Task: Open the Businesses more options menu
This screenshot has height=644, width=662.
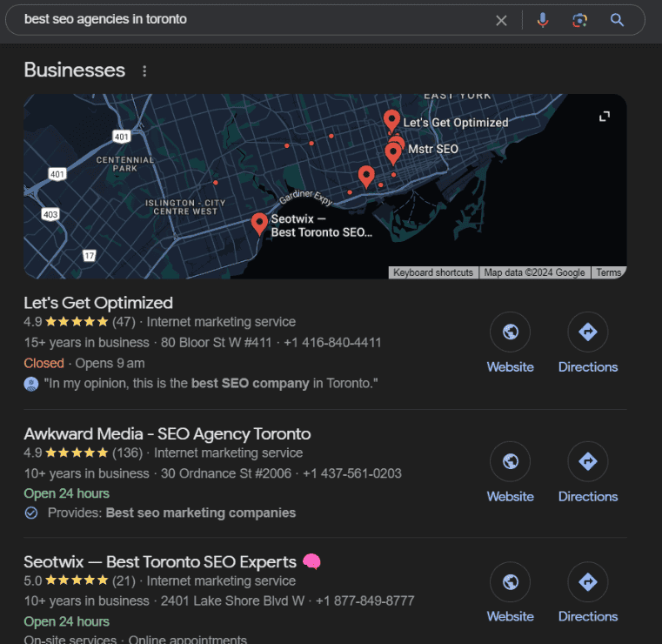Action: [x=144, y=71]
